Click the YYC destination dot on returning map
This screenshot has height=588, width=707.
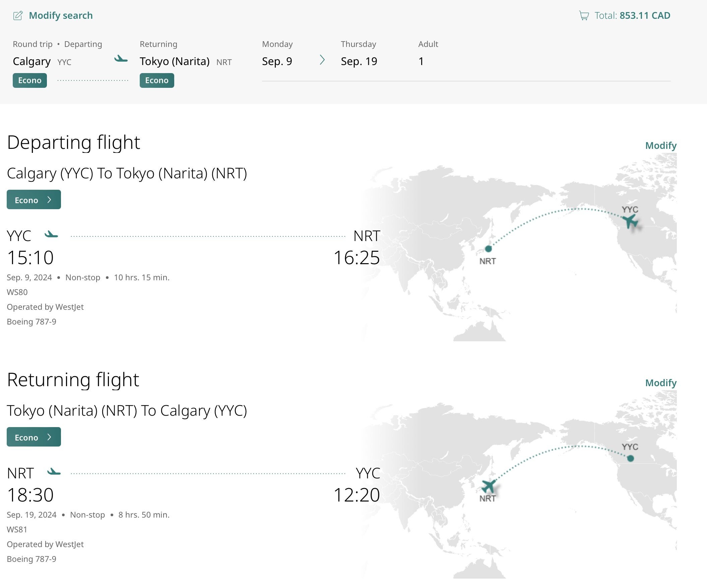click(631, 458)
